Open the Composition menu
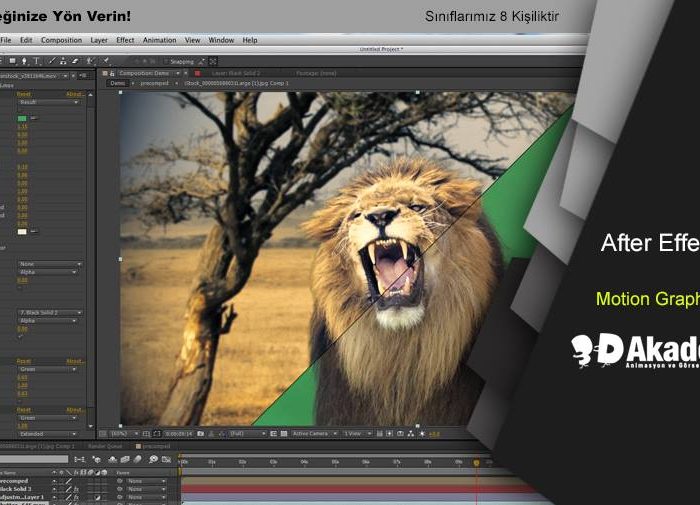Image resolution: width=700 pixels, height=505 pixels. click(x=62, y=40)
